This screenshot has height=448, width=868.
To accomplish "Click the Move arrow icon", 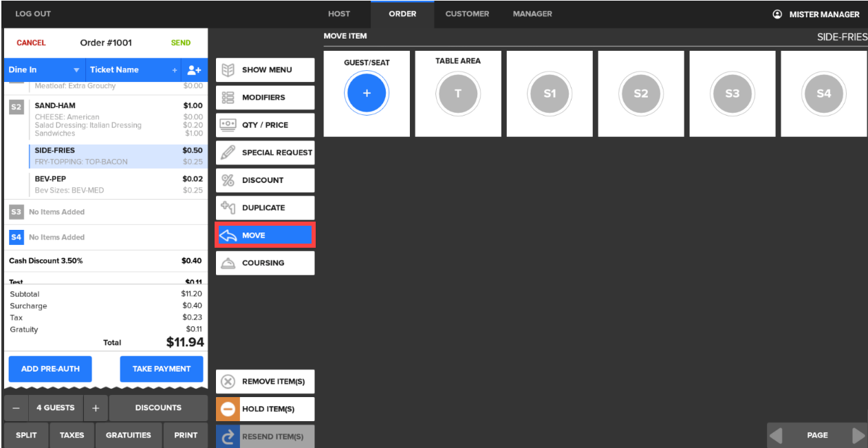I will tap(228, 235).
